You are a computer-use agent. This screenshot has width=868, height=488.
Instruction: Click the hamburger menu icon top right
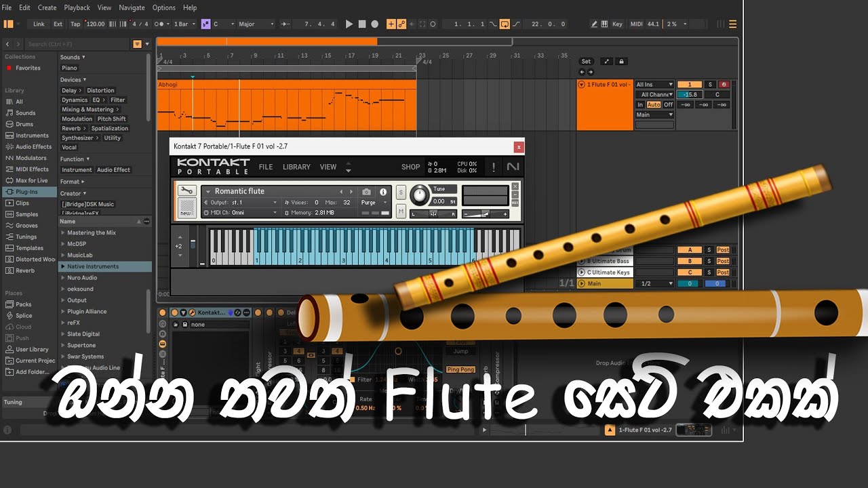(x=732, y=24)
